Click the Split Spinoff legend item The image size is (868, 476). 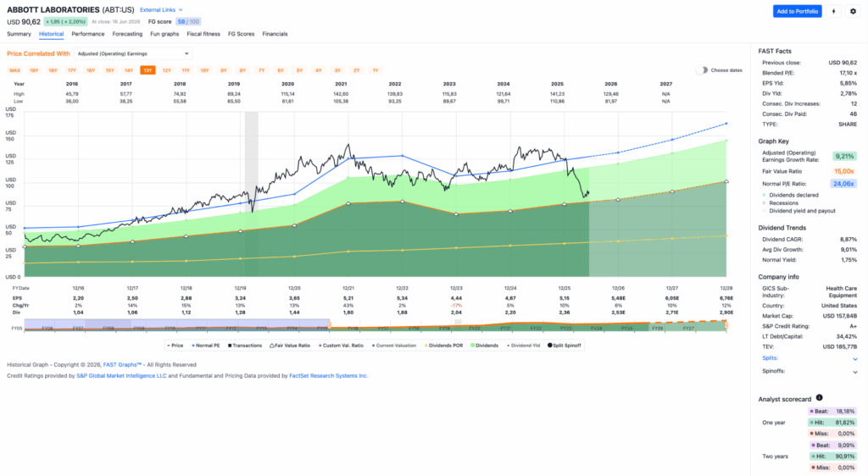pos(565,346)
